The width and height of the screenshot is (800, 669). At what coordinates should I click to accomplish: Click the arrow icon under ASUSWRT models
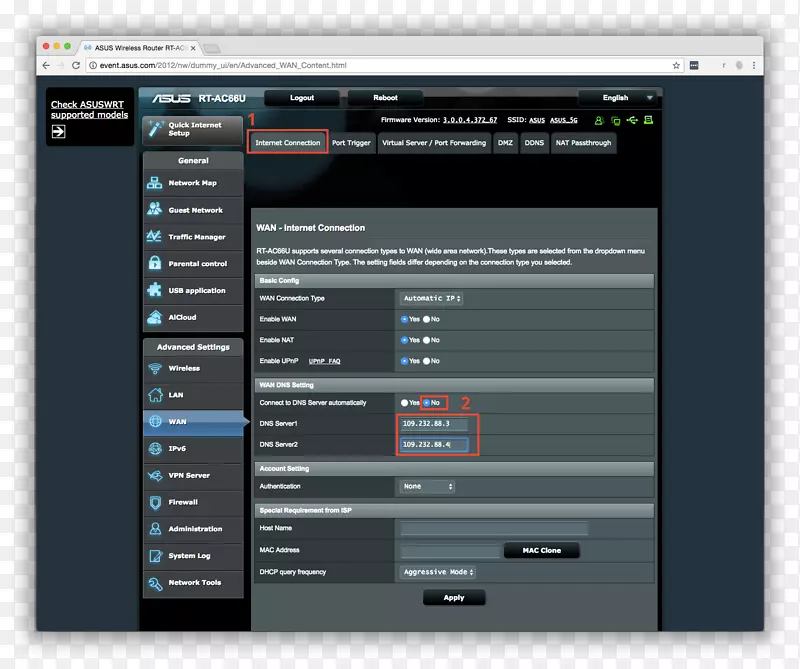click(58, 132)
